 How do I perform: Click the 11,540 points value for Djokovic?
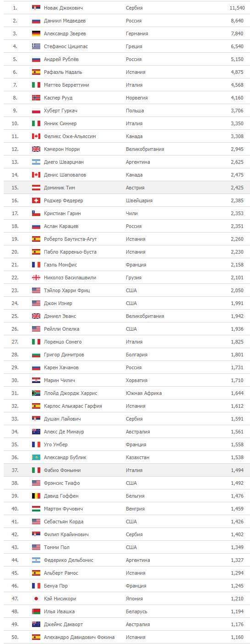tap(237, 8)
